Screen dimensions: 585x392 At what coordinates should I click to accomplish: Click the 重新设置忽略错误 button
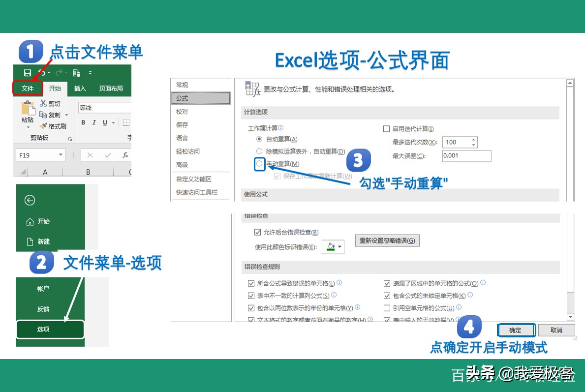click(x=387, y=241)
